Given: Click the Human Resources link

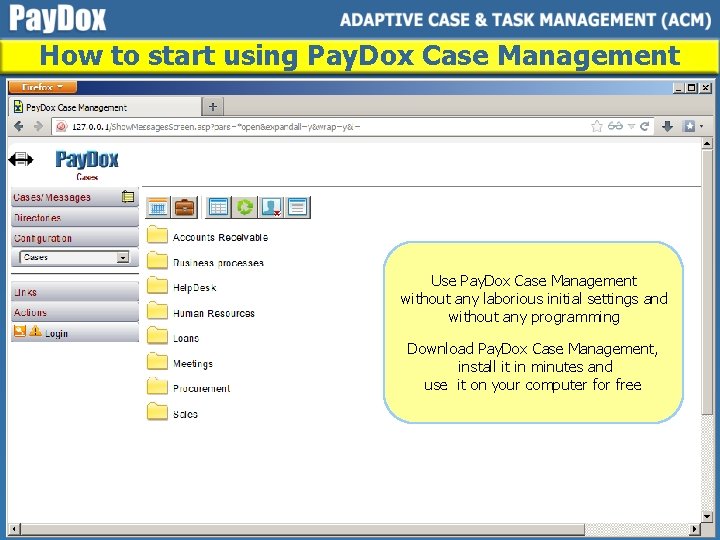Looking at the screenshot, I should [x=214, y=313].
